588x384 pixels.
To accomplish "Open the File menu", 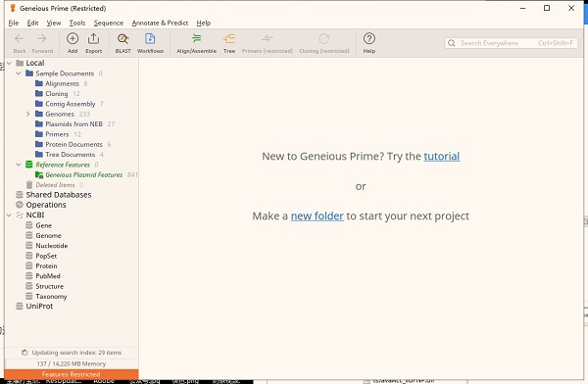I will pos(14,23).
